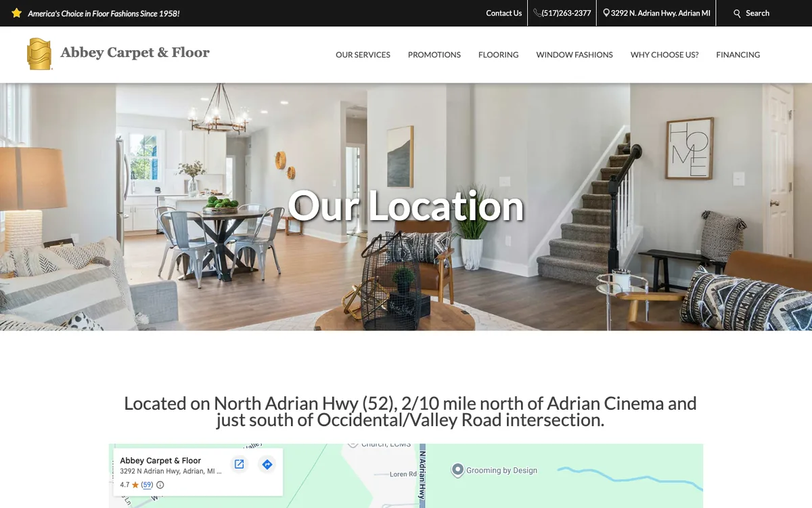
Task: Click Abbey Carpet & Floor name on map card
Action: click(x=160, y=461)
